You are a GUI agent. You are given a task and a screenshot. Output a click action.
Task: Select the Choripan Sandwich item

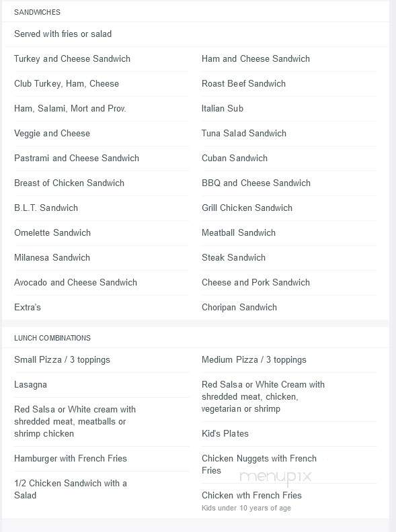coord(239,308)
